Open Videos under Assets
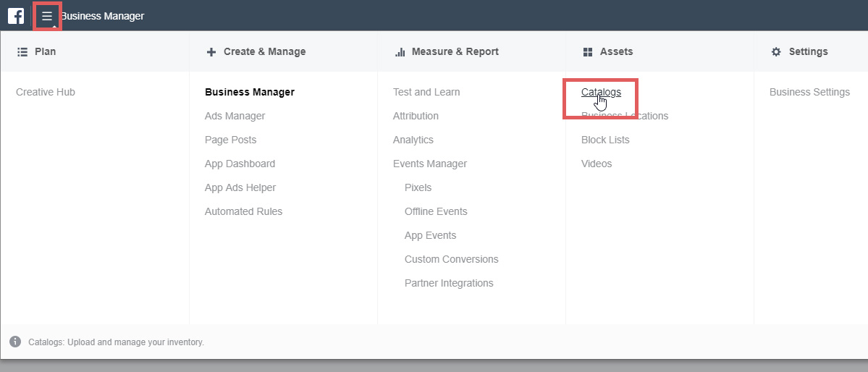The height and width of the screenshot is (372, 868). tap(597, 164)
